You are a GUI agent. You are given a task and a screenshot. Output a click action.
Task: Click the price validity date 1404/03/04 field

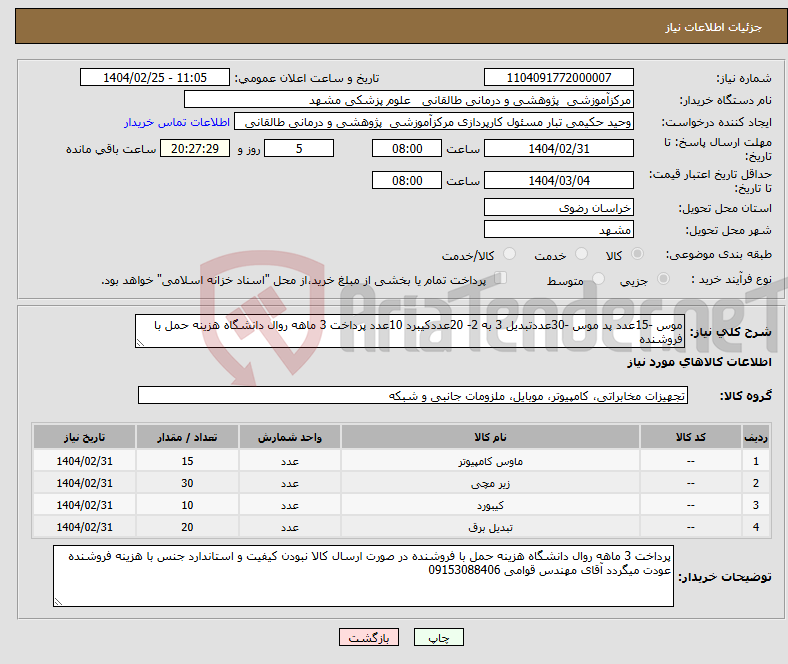pyautogui.click(x=558, y=180)
